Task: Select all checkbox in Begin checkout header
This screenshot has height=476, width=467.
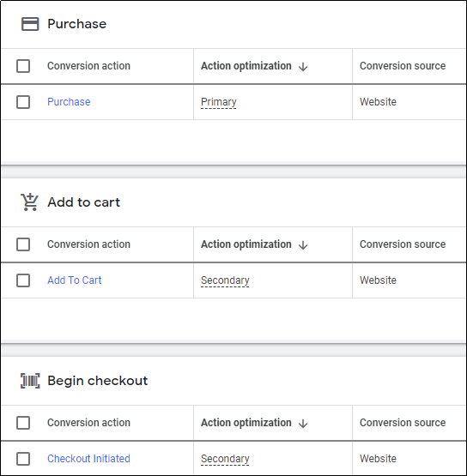Action: click(x=23, y=423)
